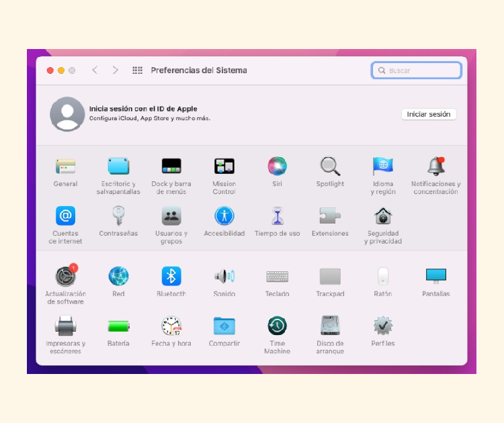
Task: Open the General preferences pane
Action: 66,167
